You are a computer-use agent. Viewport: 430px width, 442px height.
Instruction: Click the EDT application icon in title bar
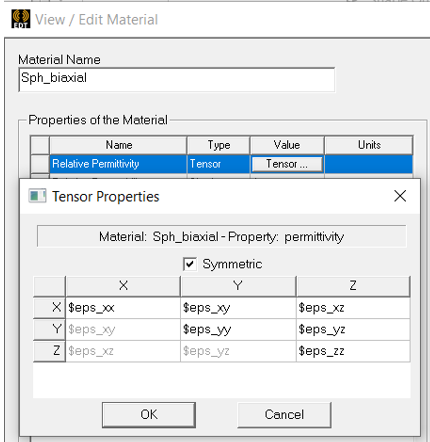click(x=21, y=19)
